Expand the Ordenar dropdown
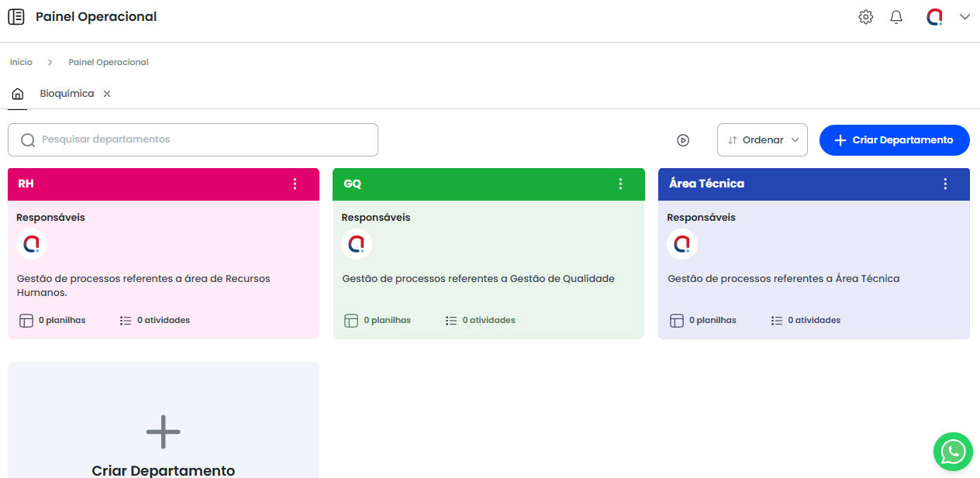980x478 pixels. pos(762,140)
